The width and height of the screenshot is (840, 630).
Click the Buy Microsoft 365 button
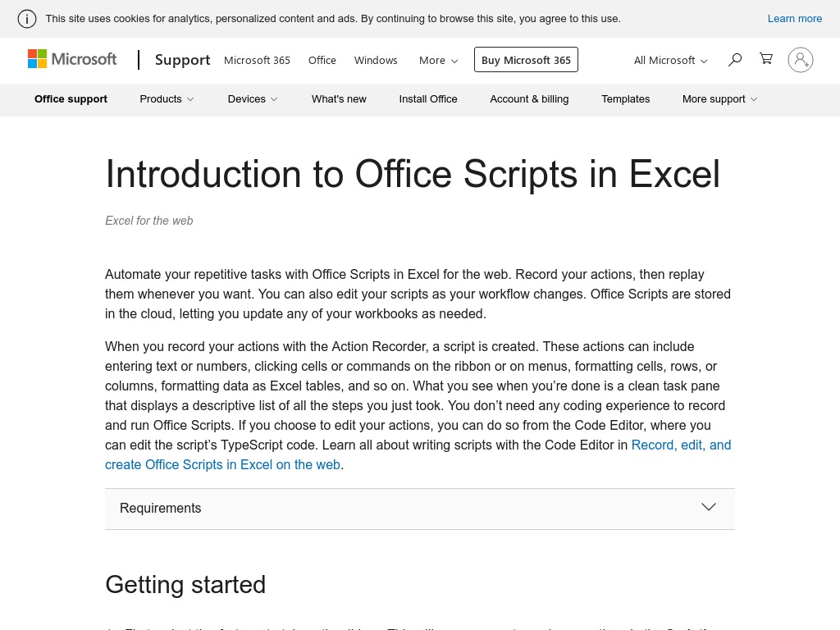526,60
